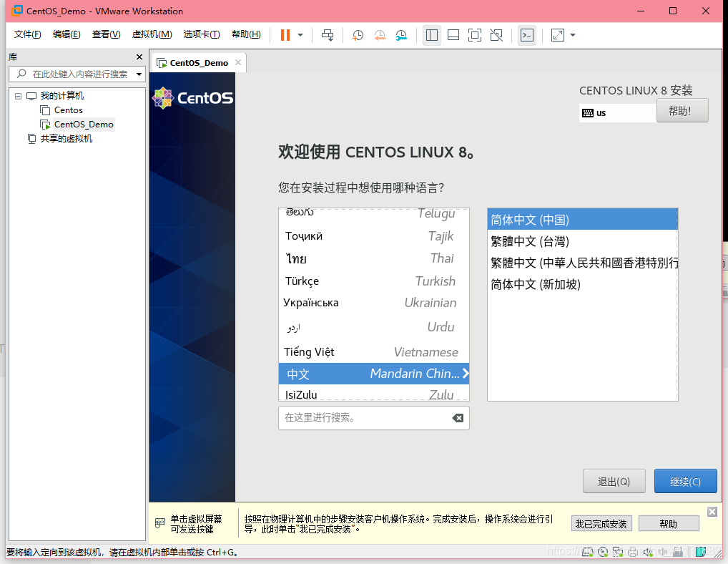Screen dimensions: 728x564
Task: Click the send Ctrl+Alt+Del toolbar icon
Action: [x=328, y=35]
